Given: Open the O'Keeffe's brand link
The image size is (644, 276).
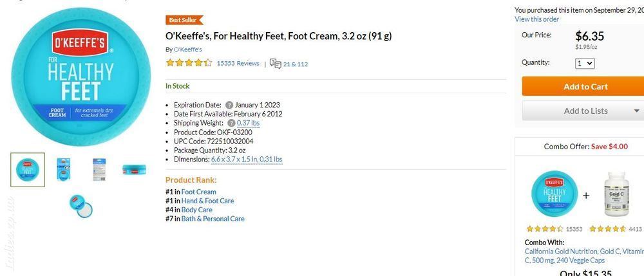Looking at the screenshot, I should [187, 49].
